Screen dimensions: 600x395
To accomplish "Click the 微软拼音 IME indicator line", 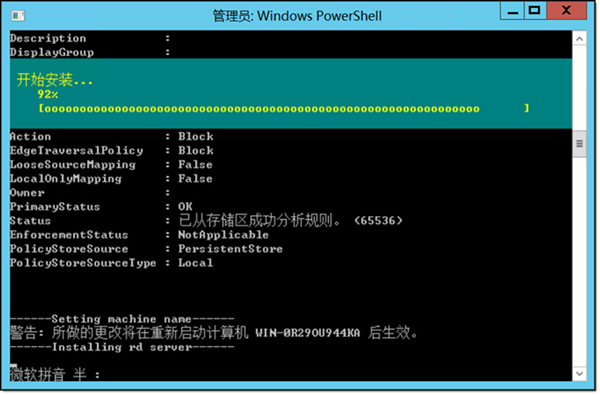I will 55,374.
